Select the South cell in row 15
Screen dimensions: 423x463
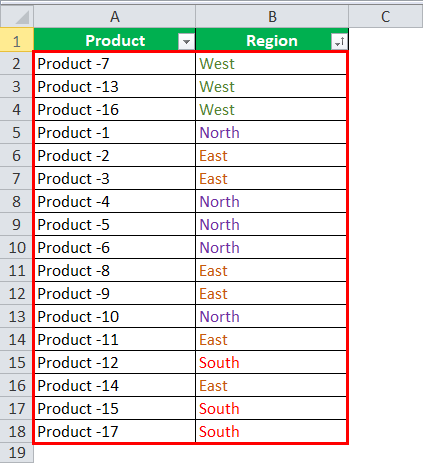tap(271, 363)
